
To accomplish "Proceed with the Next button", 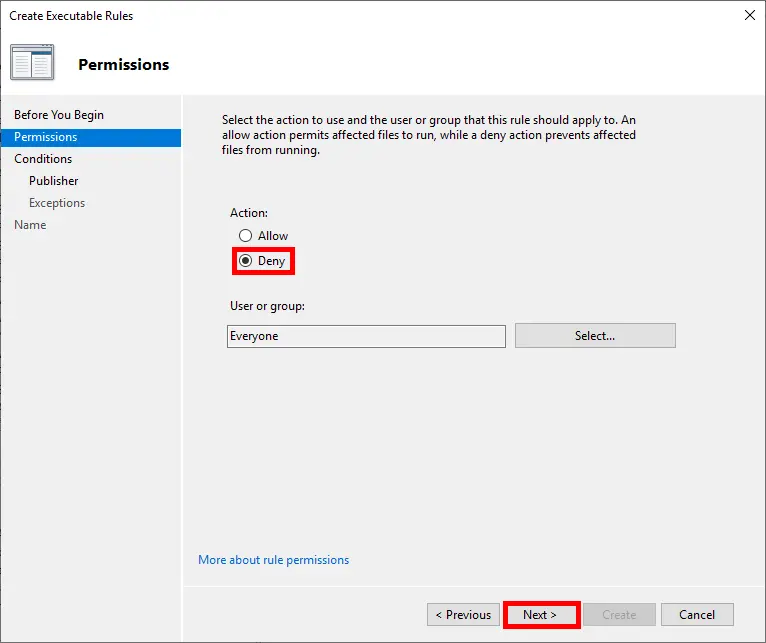I will 541,614.
